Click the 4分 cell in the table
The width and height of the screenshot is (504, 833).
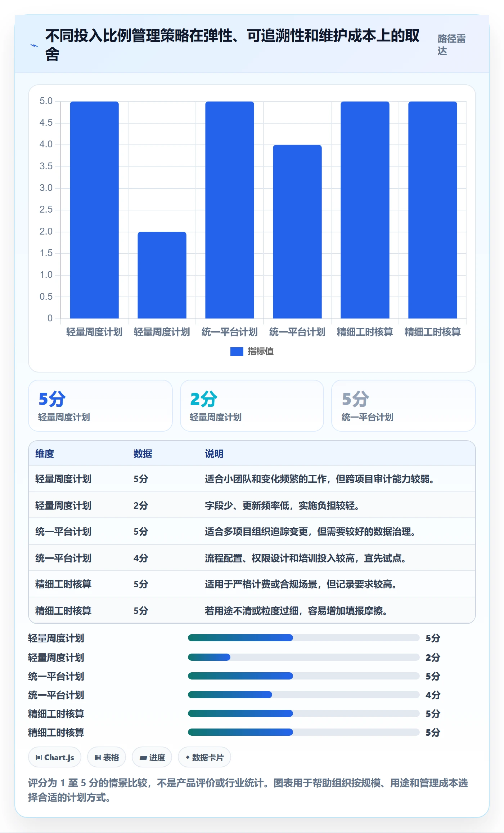coord(141,558)
